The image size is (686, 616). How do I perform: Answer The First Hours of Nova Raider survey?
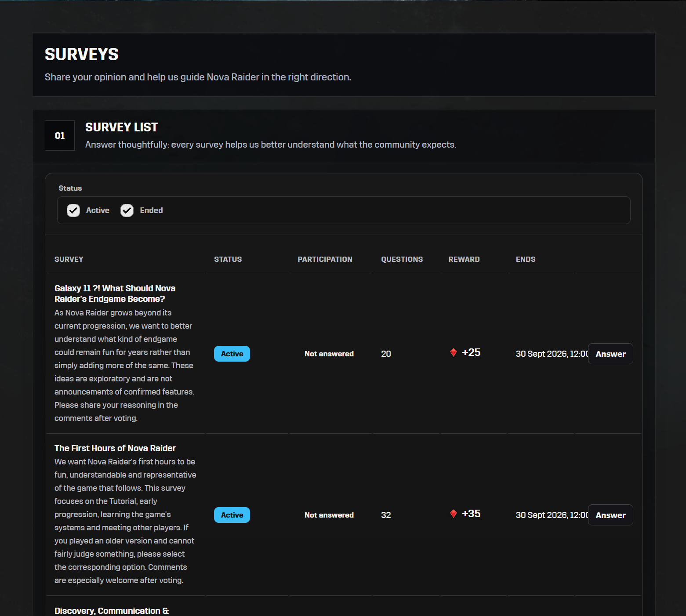pos(610,515)
